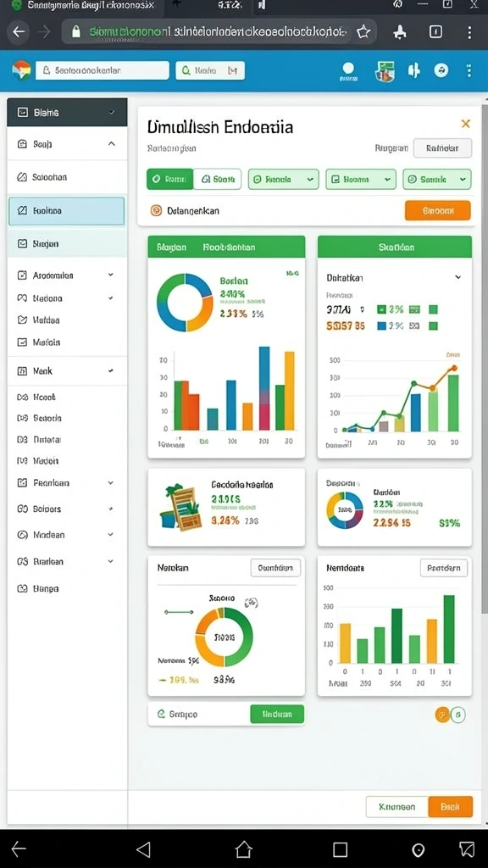Switch to the Blagion tab in green chart header
This screenshot has width=488, height=868.
[x=171, y=247]
